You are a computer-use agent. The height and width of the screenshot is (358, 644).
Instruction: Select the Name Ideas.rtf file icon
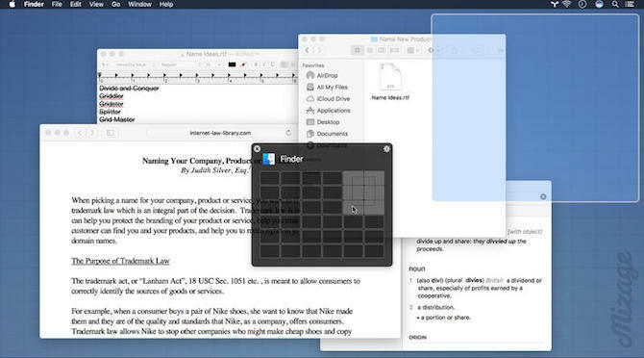(x=390, y=77)
